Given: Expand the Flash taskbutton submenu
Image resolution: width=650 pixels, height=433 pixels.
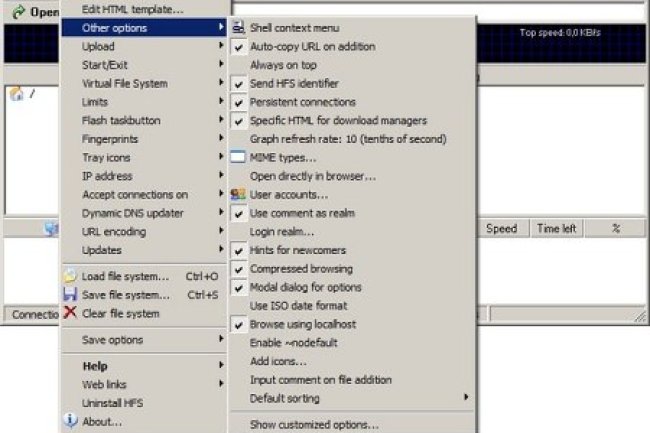Looking at the screenshot, I should pos(144,121).
